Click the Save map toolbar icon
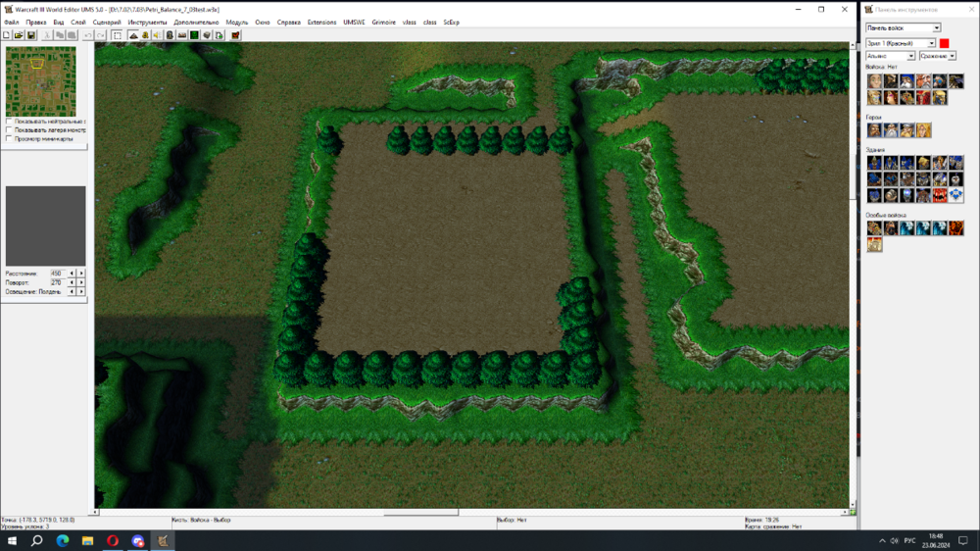Screen dimensions: 980x551 point(31,35)
